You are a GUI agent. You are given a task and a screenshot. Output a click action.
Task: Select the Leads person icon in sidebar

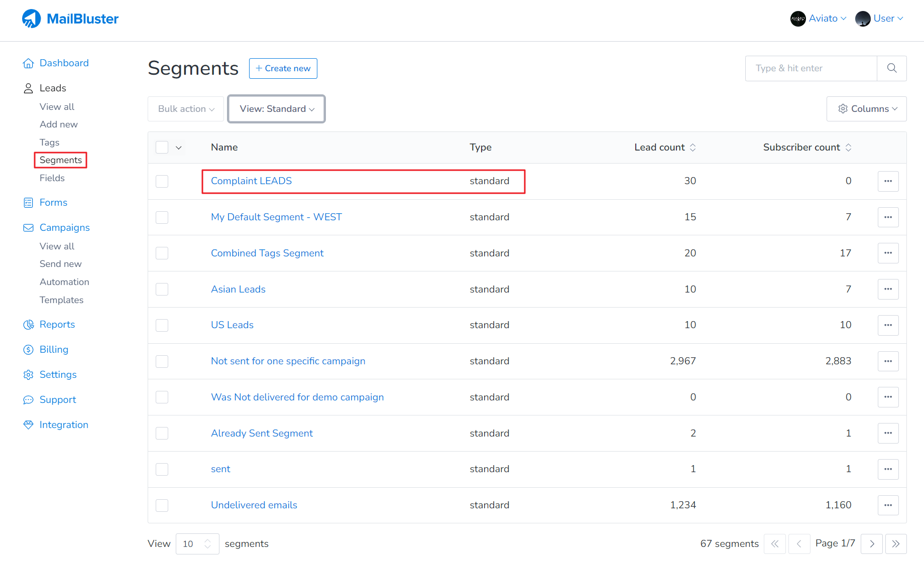point(29,88)
